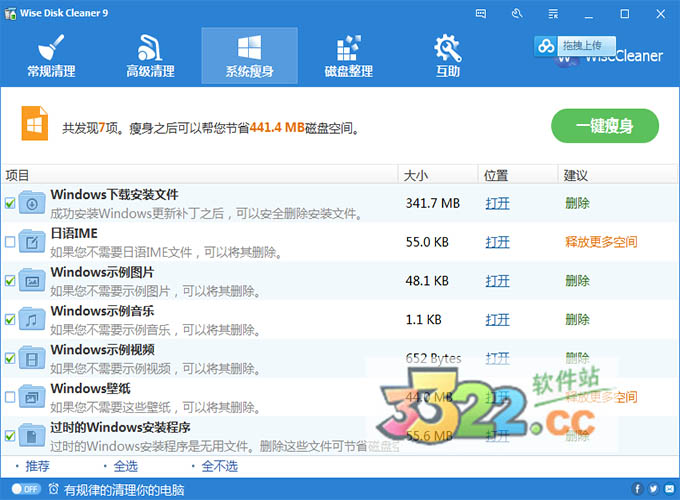Open location link for 日语IME
The height and width of the screenshot is (500, 680).
497,242
